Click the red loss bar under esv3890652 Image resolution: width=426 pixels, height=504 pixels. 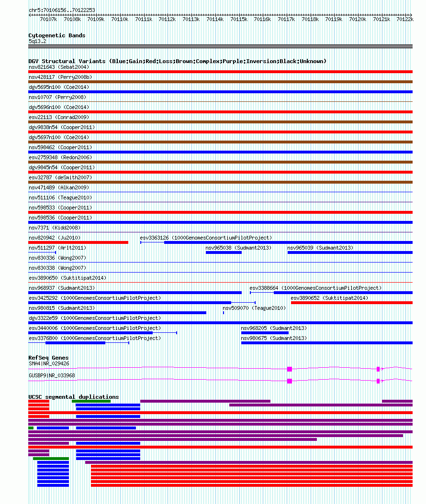(352, 303)
